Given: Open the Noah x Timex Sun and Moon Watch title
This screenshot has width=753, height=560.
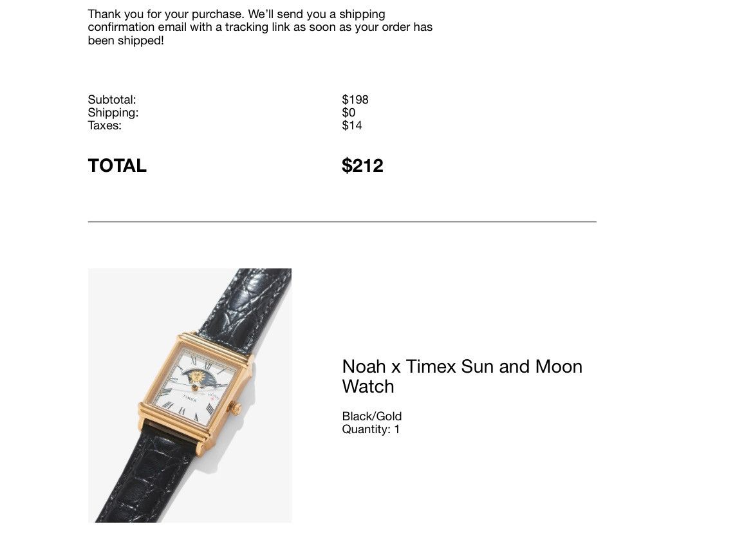Looking at the screenshot, I should pos(461,376).
